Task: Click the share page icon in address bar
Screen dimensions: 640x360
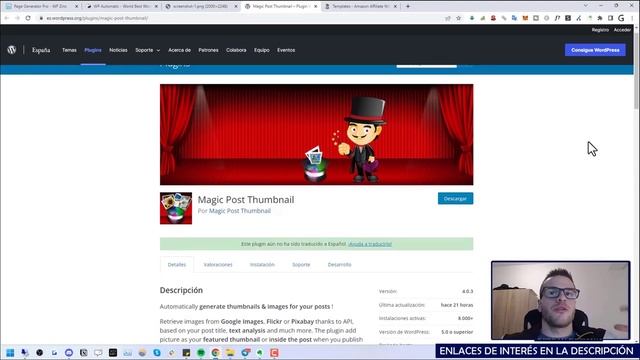Action: (448, 18)
